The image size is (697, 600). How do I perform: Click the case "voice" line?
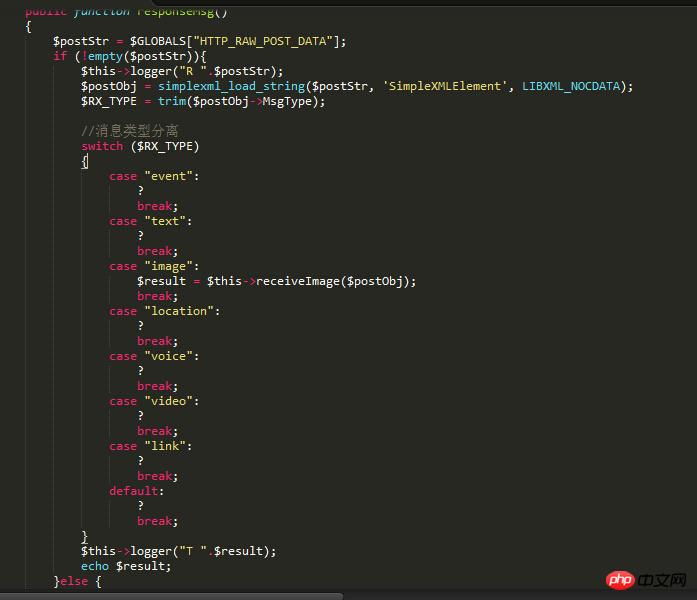click(x=154, y=356)
